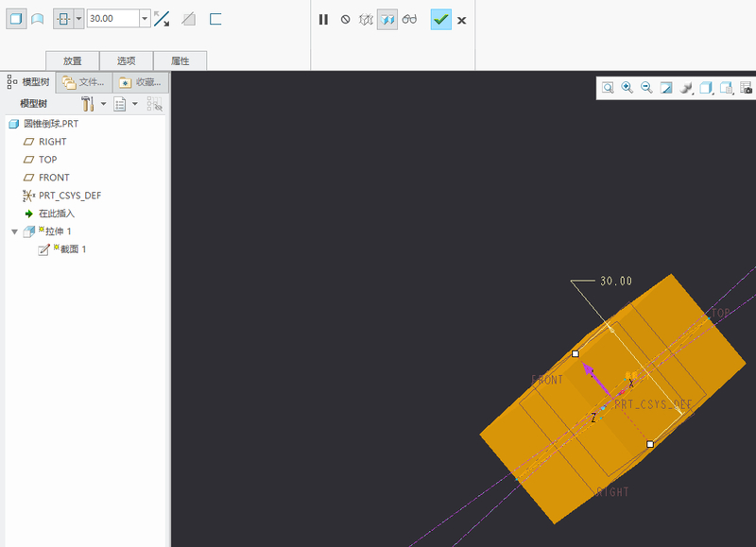Click the refit view icon

pos(608,88)
